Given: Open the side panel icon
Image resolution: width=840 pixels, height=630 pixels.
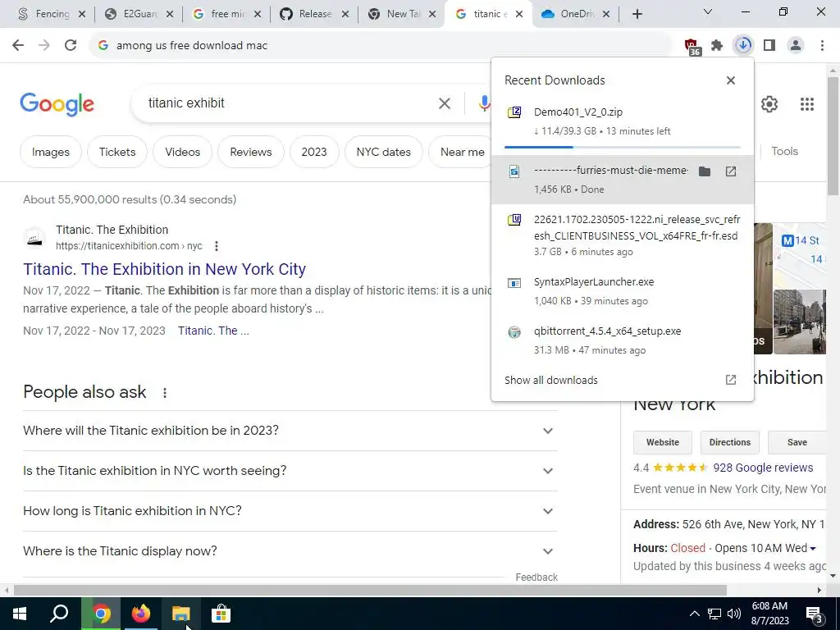Looking at the screenshot, I should (769, 46).
